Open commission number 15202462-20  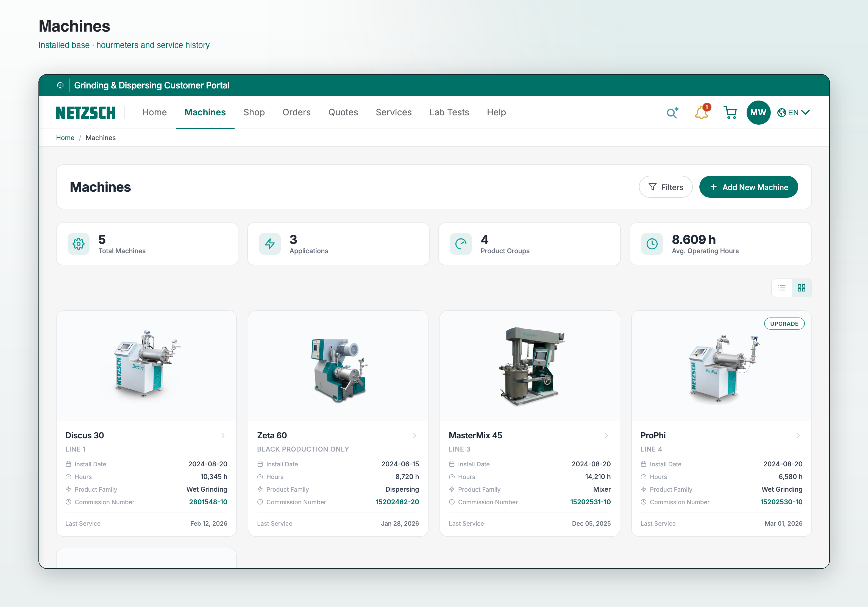tap(397, 502)
